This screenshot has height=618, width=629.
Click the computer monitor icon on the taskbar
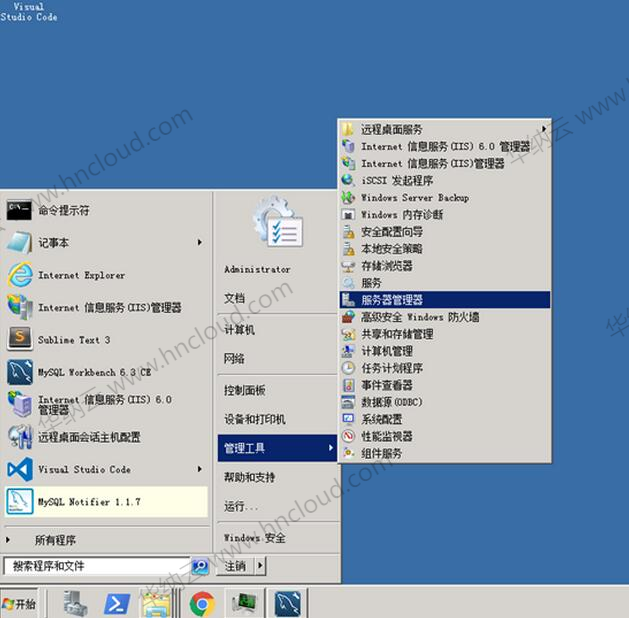point(243,604)
